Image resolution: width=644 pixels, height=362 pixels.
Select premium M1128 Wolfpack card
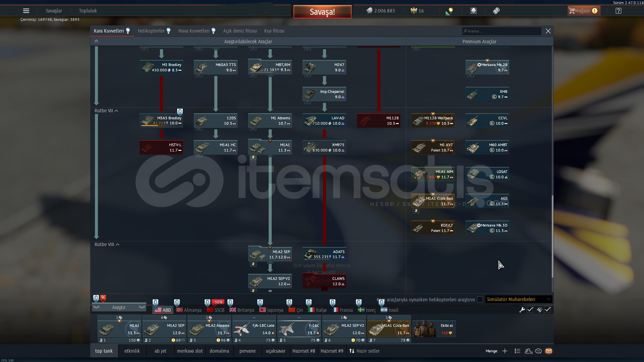(x=433, y=121)
